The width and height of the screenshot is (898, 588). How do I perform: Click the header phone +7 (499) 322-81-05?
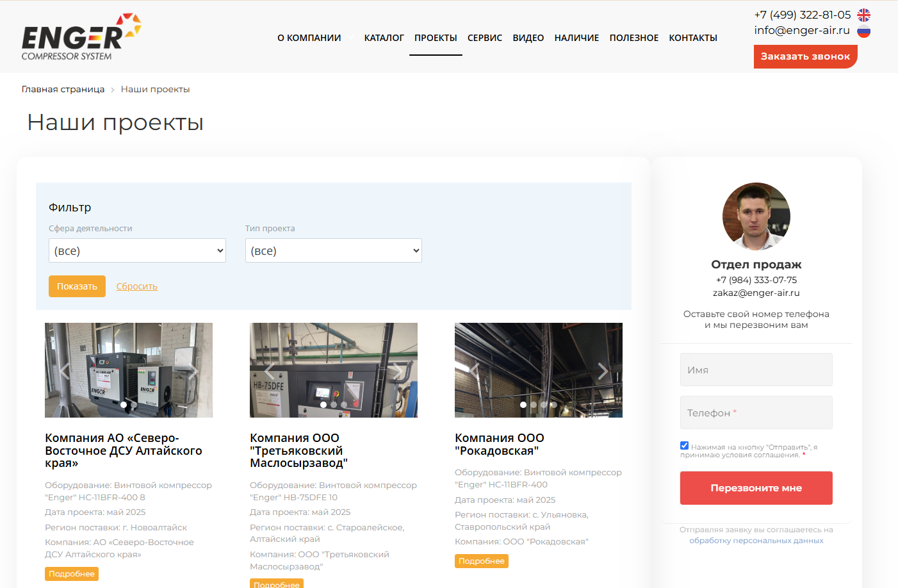pyautogui.click(x=803, y=15)
